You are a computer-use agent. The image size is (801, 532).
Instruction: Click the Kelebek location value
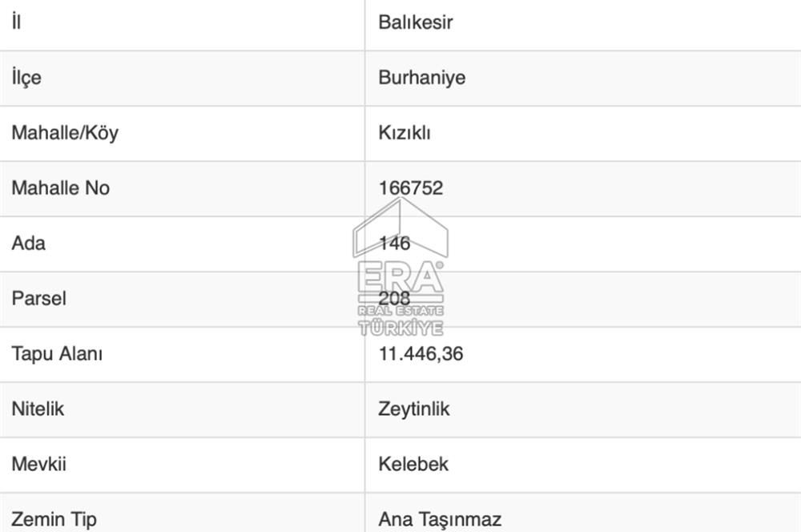pos(413,465)
